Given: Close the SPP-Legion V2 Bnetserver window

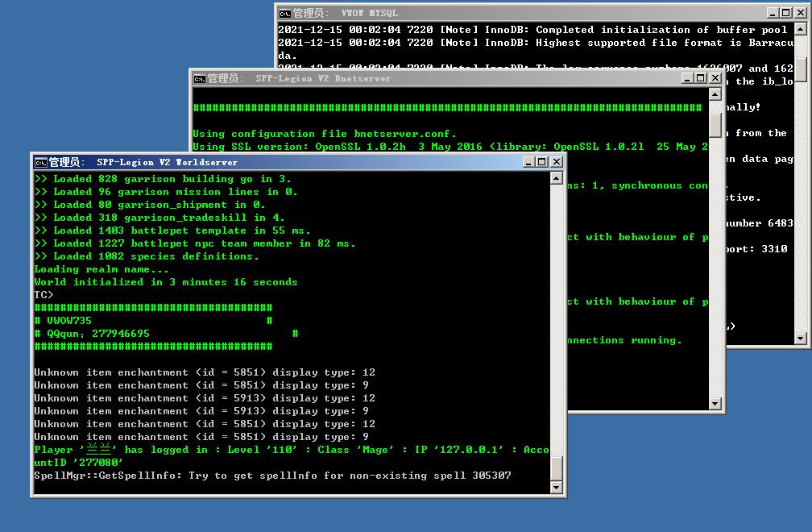Looking at the screenshot, I should point(715,78).
